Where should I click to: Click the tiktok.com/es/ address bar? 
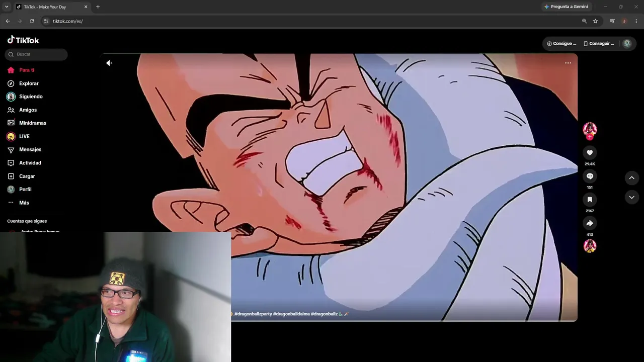pyautogui.click(x=309, y=21)
